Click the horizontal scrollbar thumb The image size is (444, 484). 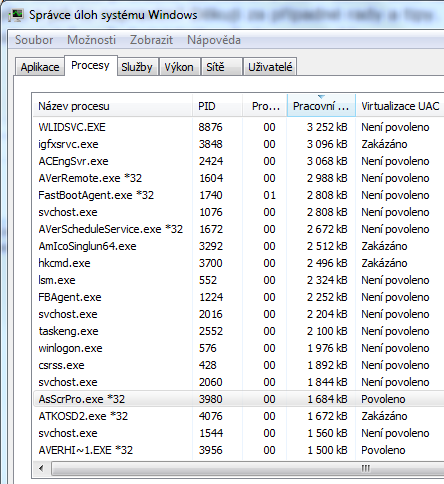pos(248,468)
